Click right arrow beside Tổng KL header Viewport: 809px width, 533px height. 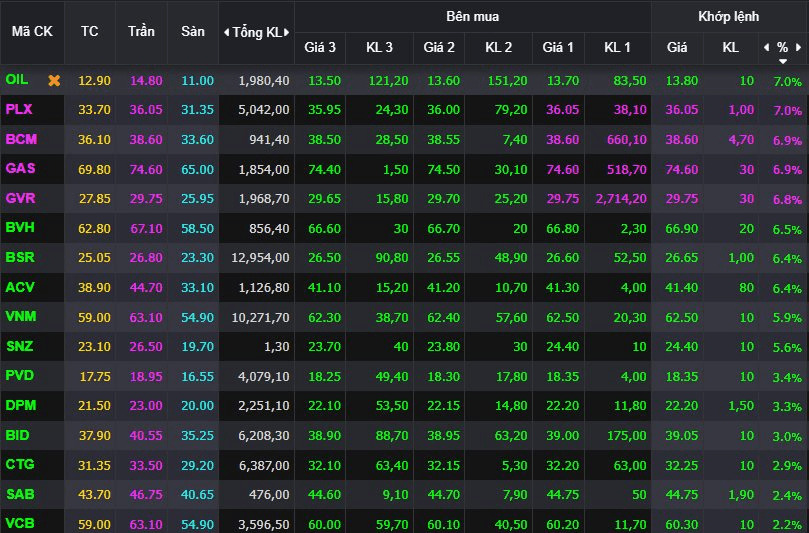[287, 33]
